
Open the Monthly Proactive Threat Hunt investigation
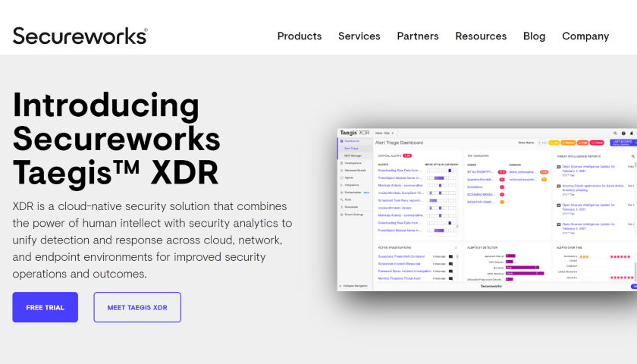400,278
